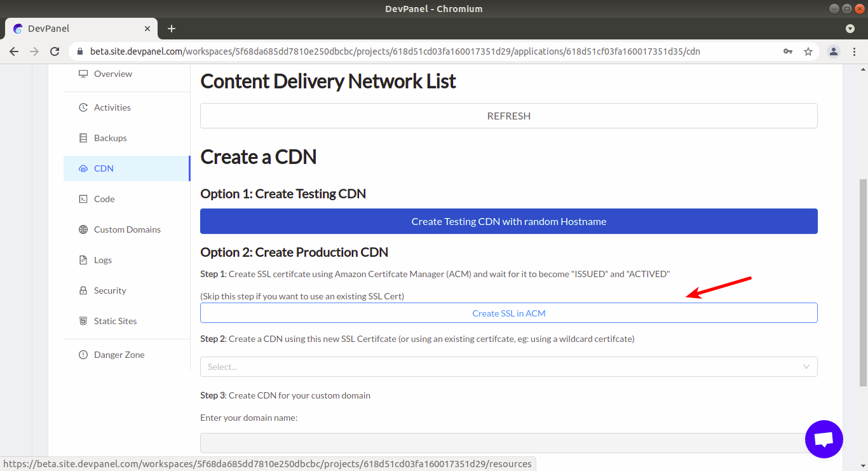This screenshot has height=471, width=868.
Task: Open the Select certificate dropdown
Action: 508,367
